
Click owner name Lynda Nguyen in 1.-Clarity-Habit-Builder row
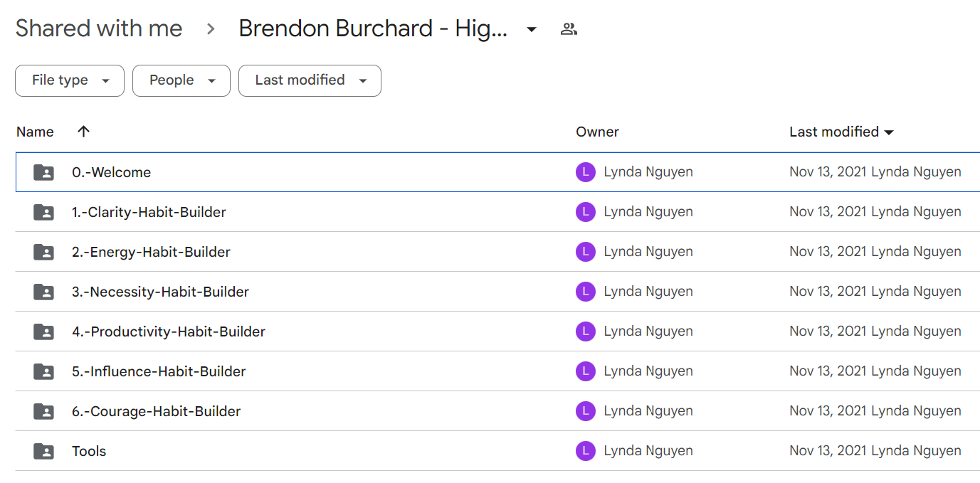pyautogui.click(x=648, y=212)
